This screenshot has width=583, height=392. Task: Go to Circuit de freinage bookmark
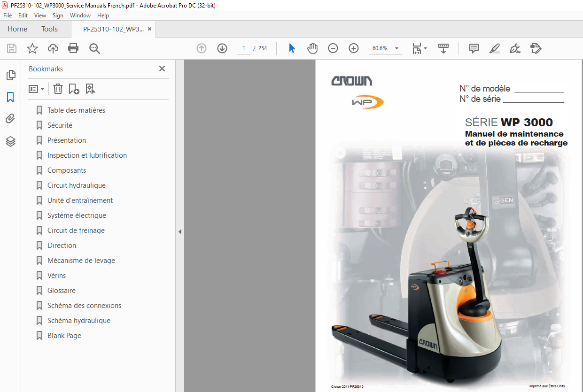coord(76,231)
